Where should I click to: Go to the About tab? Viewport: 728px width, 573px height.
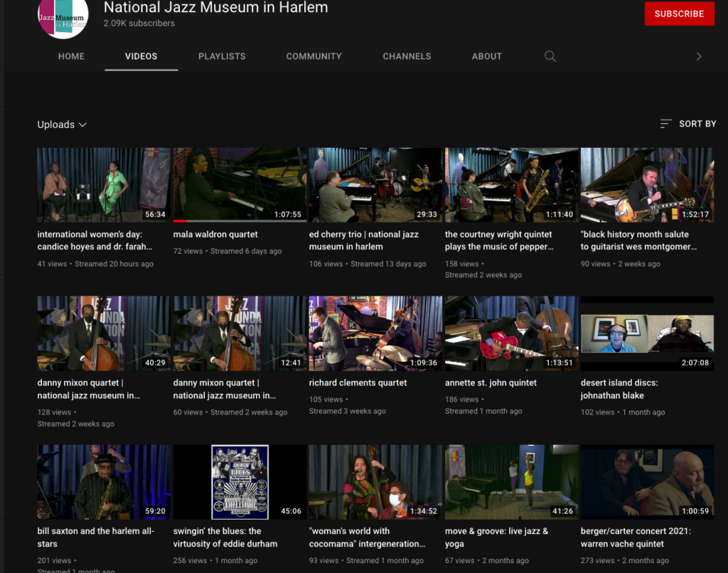[486, 56]
